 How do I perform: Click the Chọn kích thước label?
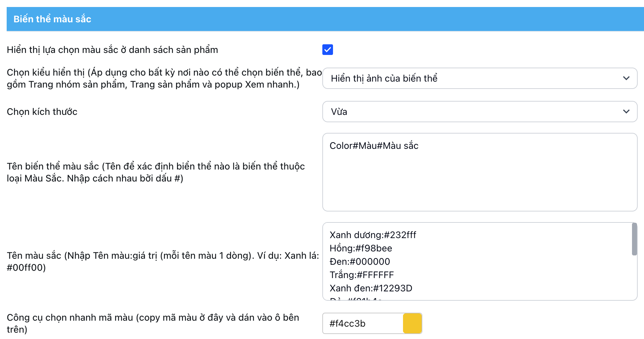click(42, 112)
